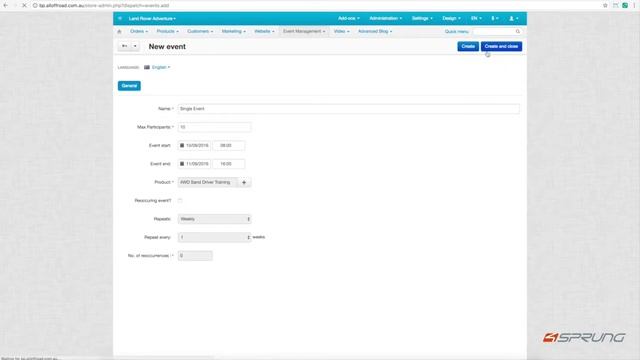
Task: Click the browser back arrow
Action: [x=6, y=5]
